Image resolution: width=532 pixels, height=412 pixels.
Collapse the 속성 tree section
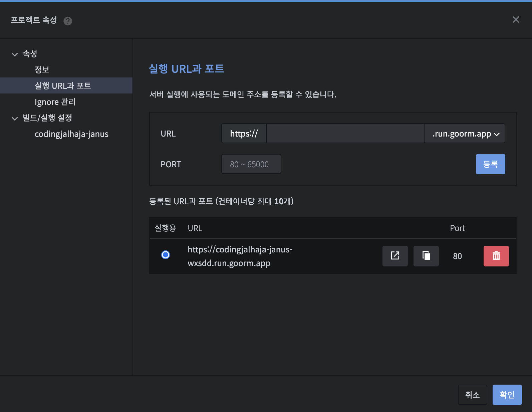(x=15, y=54)
